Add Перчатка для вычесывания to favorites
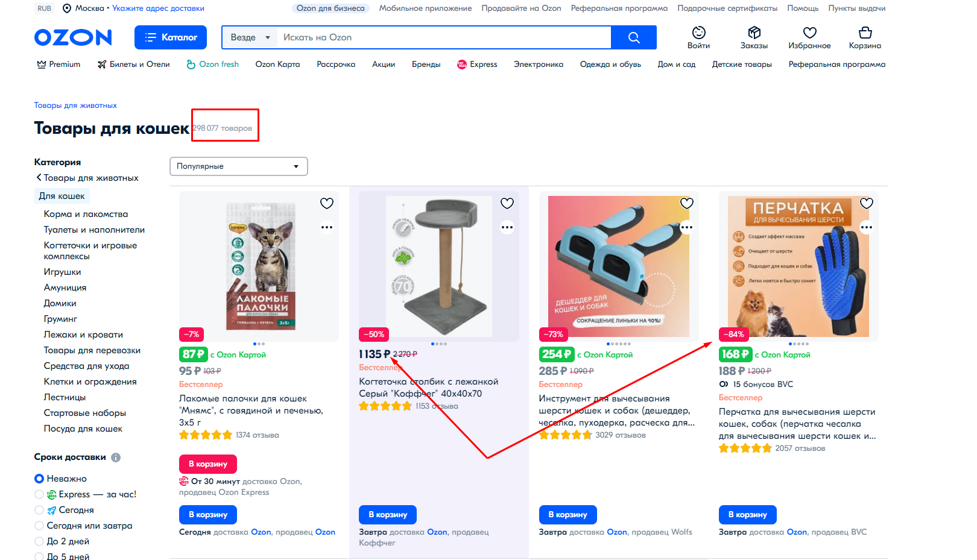The width and height of the screenshot is (977, 560). pyautogui.click(x=867, y=204)
